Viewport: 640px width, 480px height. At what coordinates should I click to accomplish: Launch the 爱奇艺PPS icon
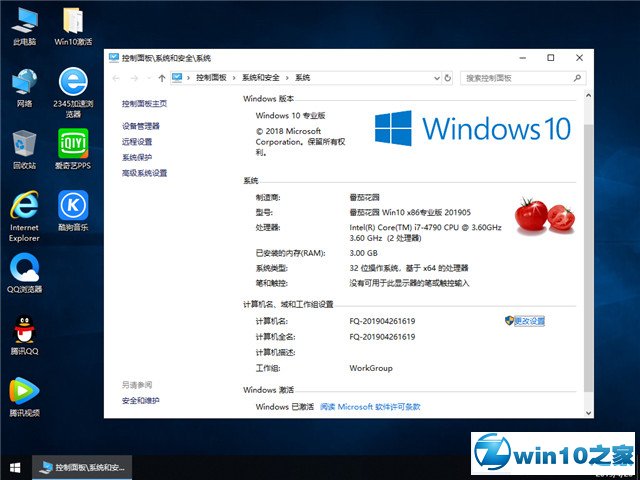[73, 149]
